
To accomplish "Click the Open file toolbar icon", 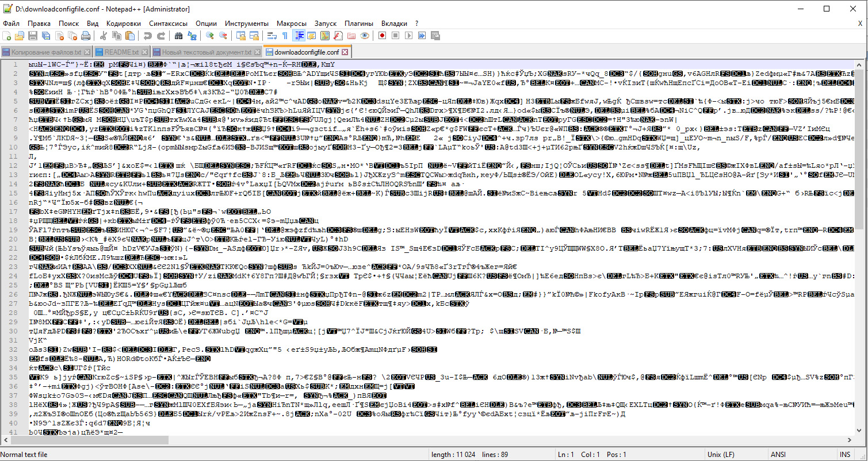I will click(x=19, y=36).
